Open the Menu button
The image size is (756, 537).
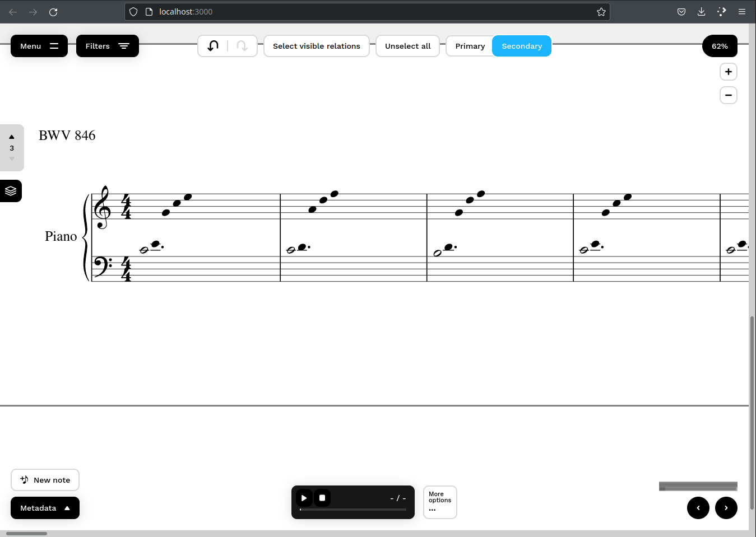pyautogui.click(x=39, y=46)
